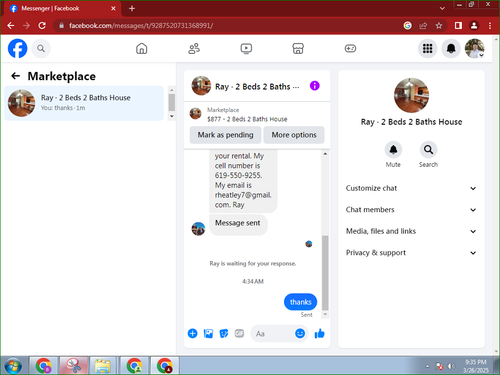This screenshot has height=375, width=500.
Task: Open the account profile picture menu
Action: click(x=475, y=49)
